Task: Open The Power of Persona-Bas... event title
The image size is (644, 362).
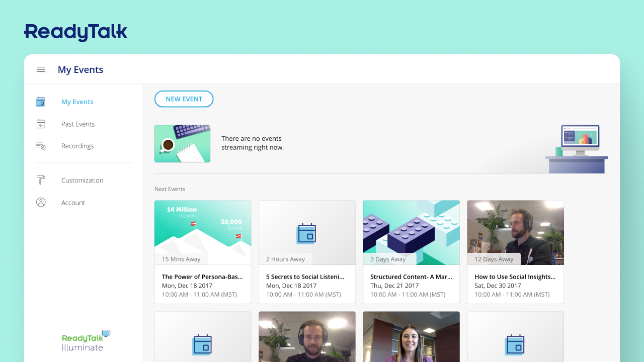Action: [x=202, y=277]
